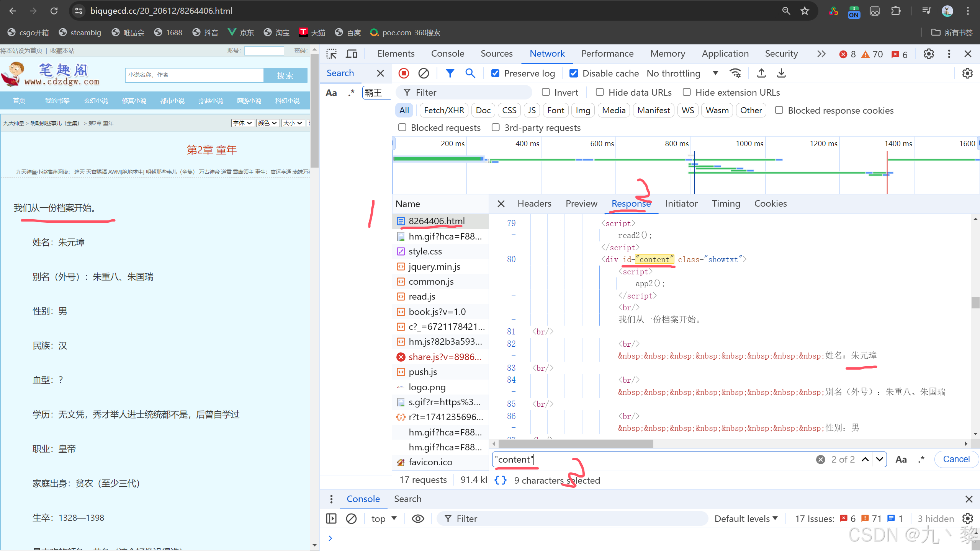Screen dimensions: 980x551
Task: Cancel the response search
Action: [x=956, y=459]
